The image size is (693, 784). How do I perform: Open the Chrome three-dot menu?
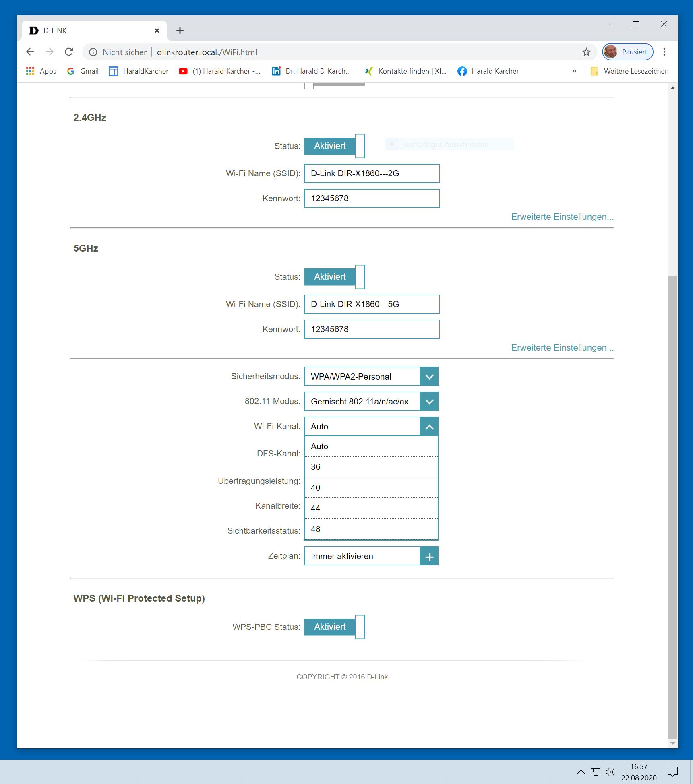(x=664, y=52)
